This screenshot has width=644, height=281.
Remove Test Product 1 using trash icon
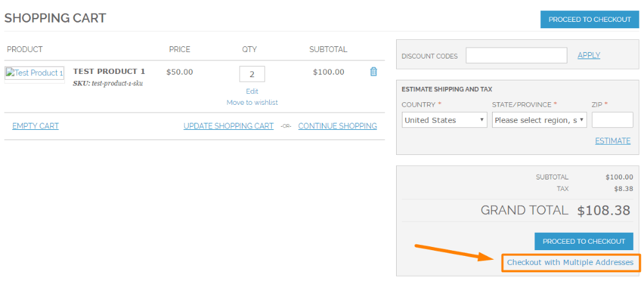[x=374, y=72]
